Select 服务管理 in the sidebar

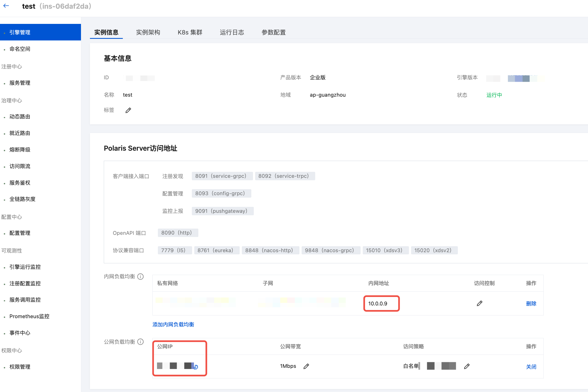20,83
